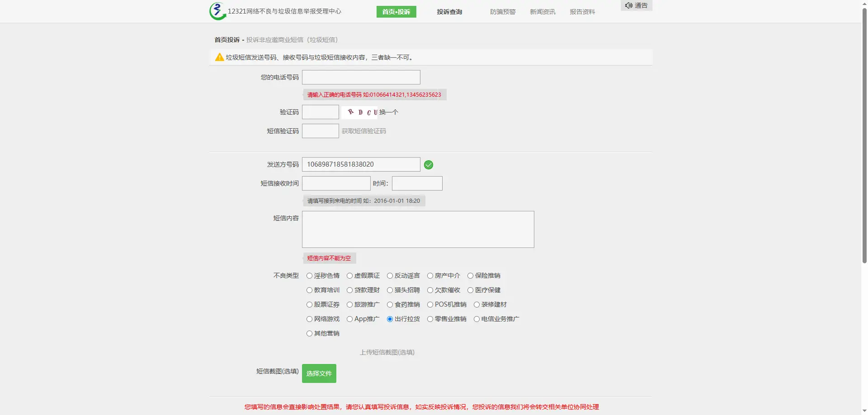
Task: Open the 投诉查询 tab
Action: pyautogui.click(x=449, y=12)
